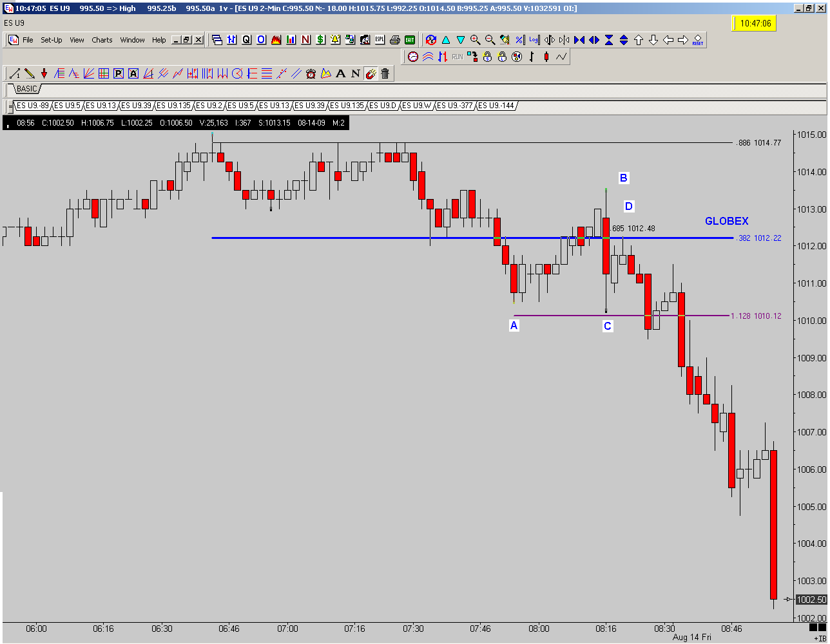This screenshot has height=644, width=830.
Task: Click the green dollar sign icon
Action: point(320,40)
